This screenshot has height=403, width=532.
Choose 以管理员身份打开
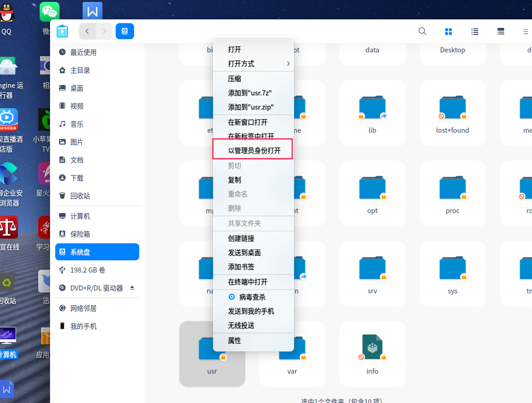coord(253,151)
